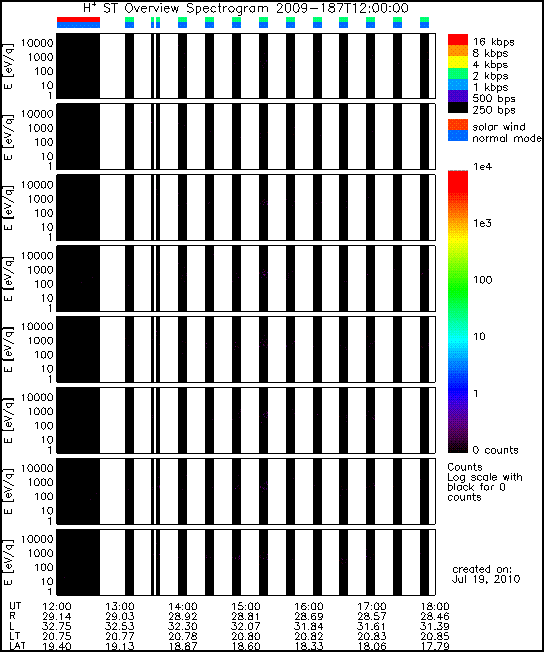Click the 'Log scale with' note text

tap(485, 477)
